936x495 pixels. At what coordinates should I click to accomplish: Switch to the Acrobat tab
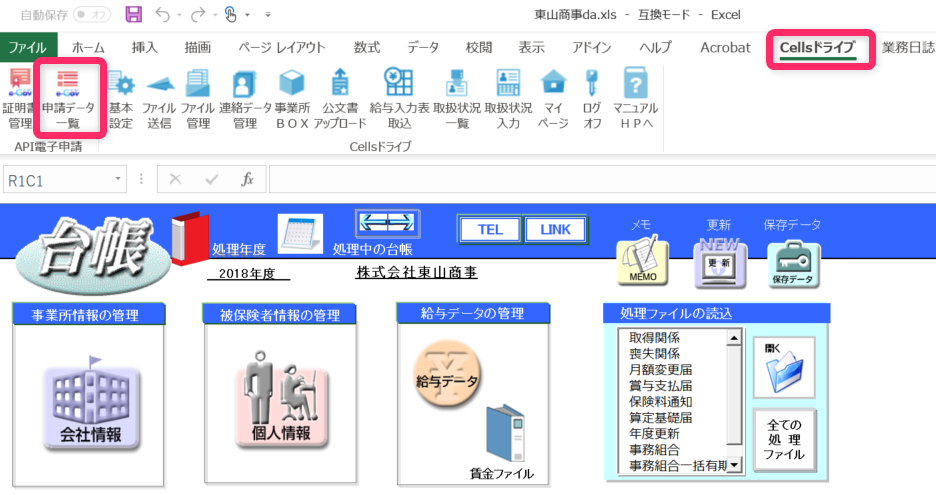[725, 48]
